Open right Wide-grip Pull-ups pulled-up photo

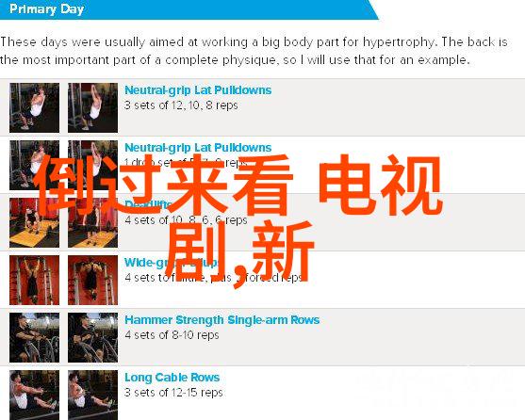coord(92,281)
